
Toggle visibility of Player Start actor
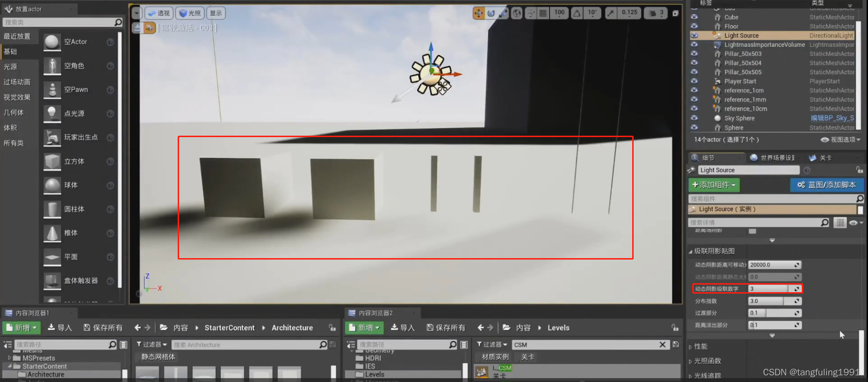[x=694, y=81]
